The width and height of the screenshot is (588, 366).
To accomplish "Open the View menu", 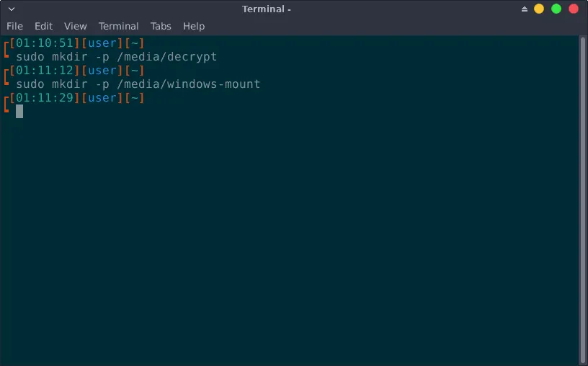I will [x=75, y=26].
